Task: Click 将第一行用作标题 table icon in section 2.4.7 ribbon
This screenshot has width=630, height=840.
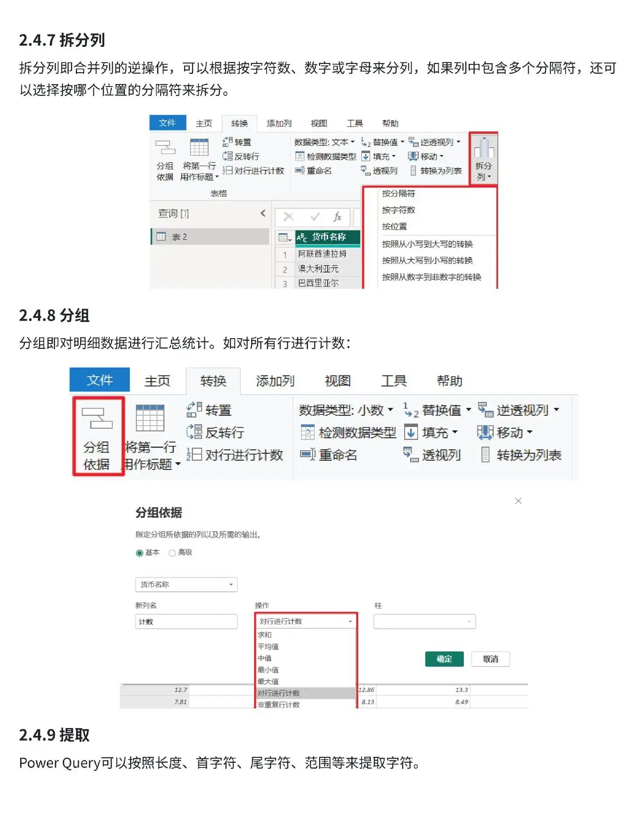Action: coord(199,147)
